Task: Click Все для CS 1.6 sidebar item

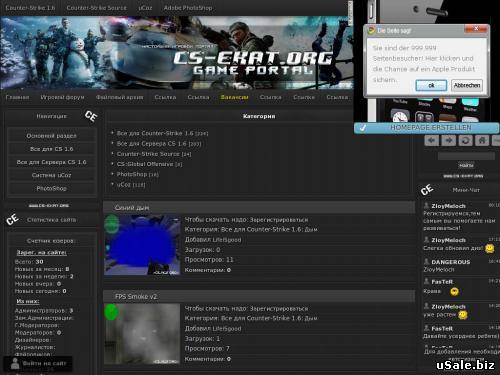Action: [x=52, y=149]
